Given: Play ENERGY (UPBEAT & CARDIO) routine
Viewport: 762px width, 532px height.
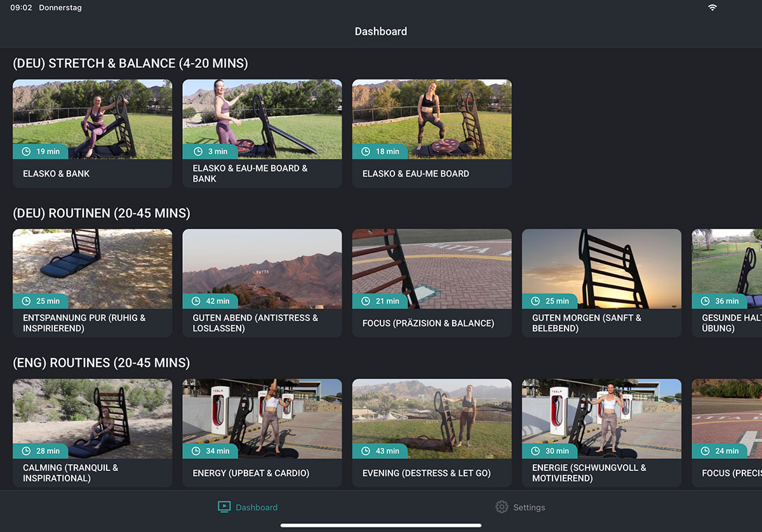Looking at the screenshot, I should coord(262,433).
